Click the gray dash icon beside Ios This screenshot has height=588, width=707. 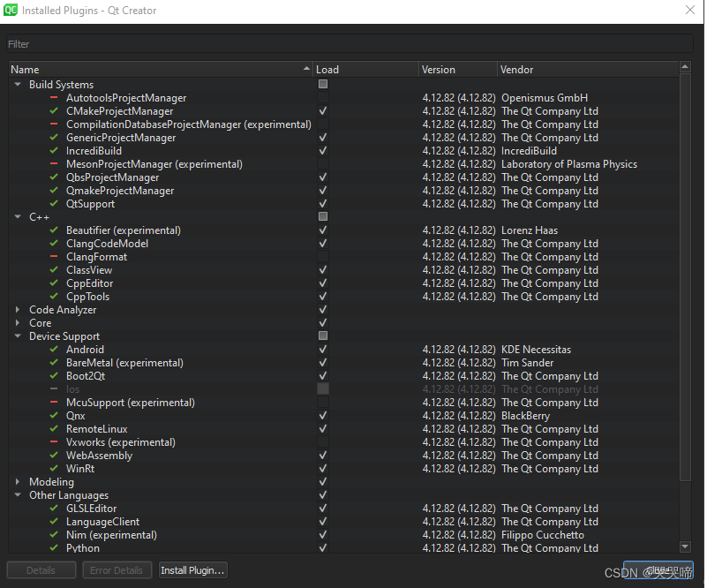(54, 388)
